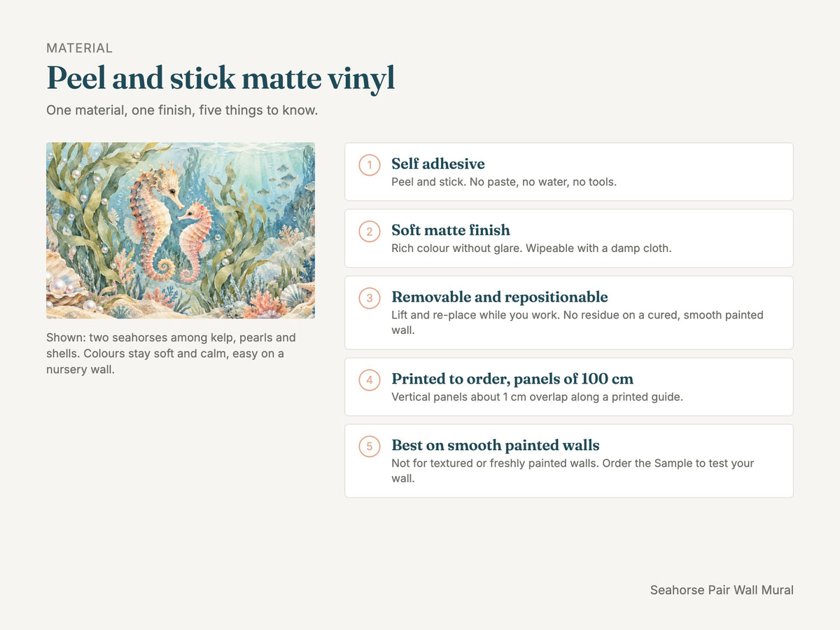Click 'Printed to order, panels of 100 cm'
This screenshot has height=630, width=840.
(512, 379)
